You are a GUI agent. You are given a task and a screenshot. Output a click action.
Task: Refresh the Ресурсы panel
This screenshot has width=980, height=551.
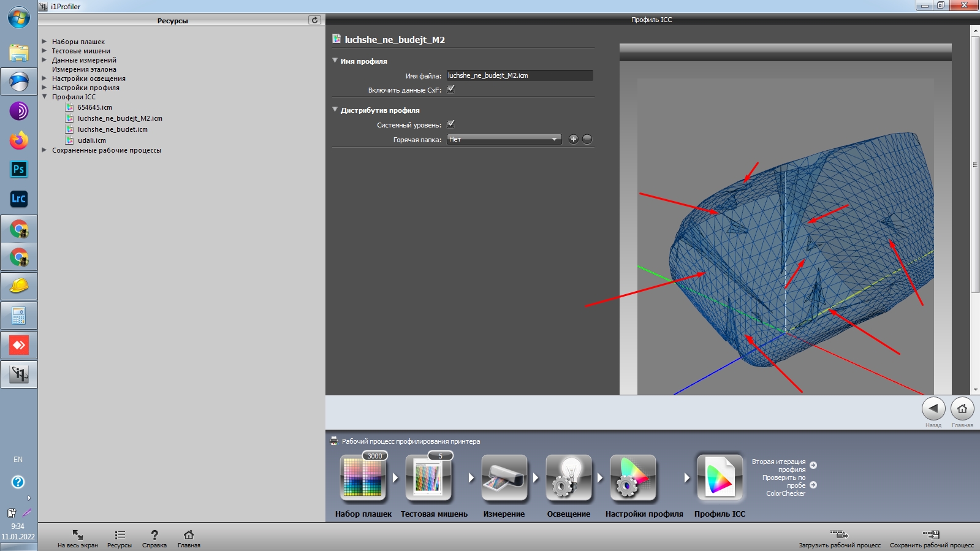point(314,20)
